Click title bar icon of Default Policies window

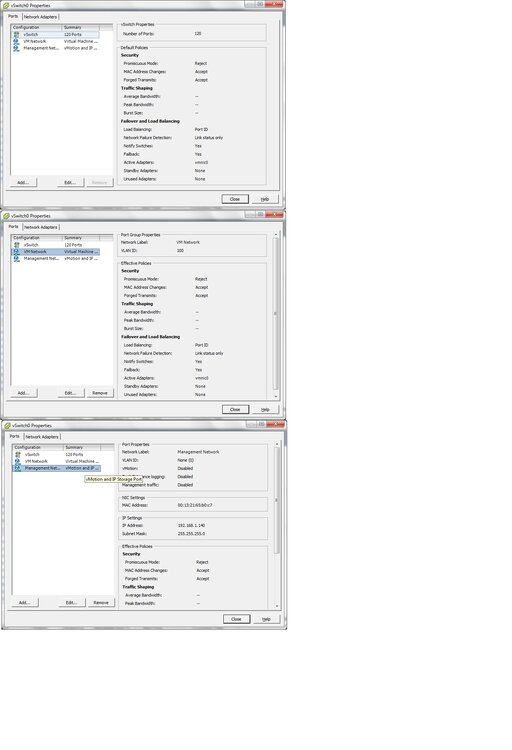point(6,5)
